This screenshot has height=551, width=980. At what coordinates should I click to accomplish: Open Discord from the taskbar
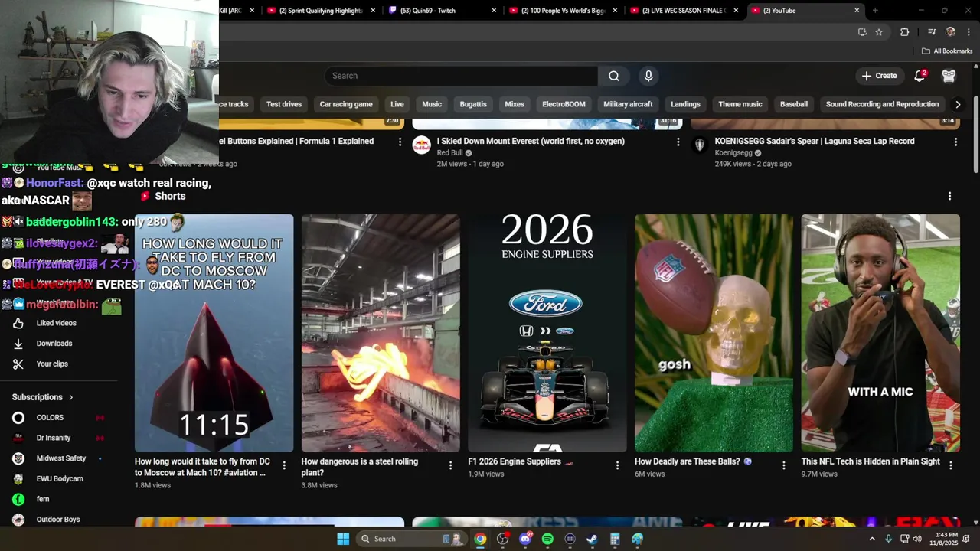click(525, 539)
